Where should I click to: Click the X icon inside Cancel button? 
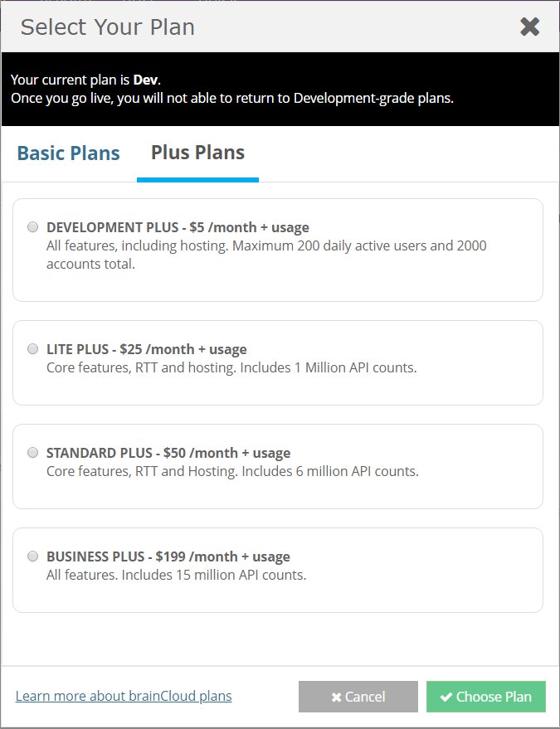[x=338, y=696]
